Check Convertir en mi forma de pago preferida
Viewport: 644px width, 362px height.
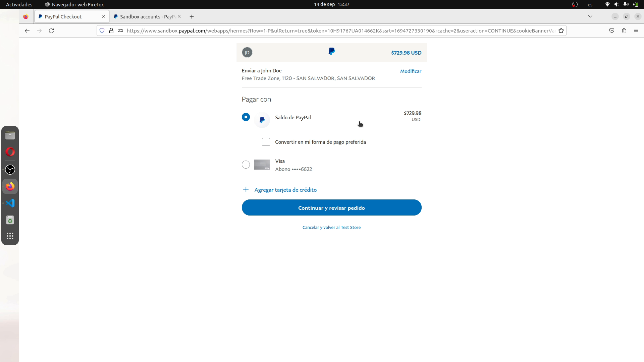[266, 142]
